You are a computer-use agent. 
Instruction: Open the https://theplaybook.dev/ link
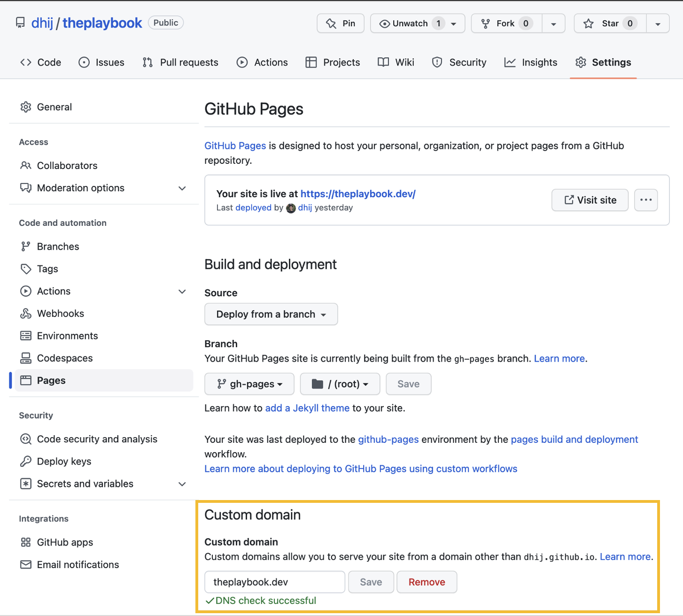(358, 194)
